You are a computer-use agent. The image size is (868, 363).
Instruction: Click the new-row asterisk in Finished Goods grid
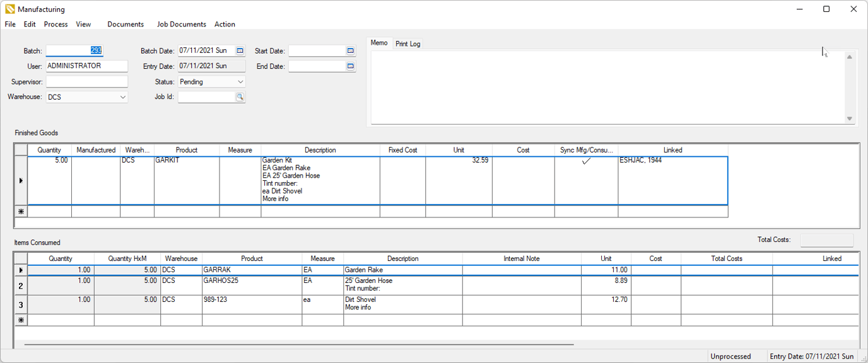tap(21, 211)
